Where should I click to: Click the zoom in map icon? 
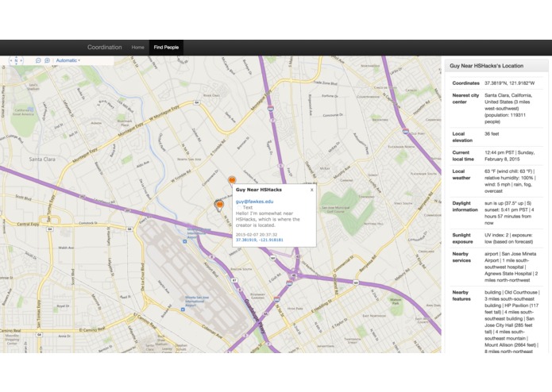tap(47, 60)
